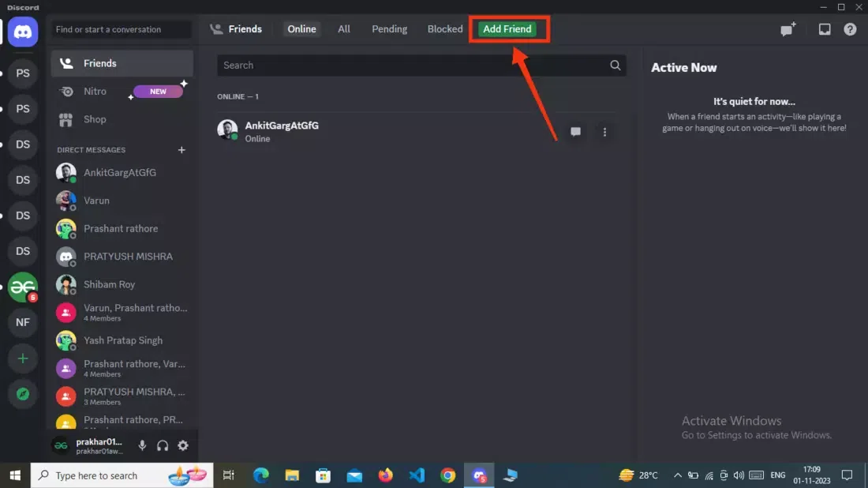Switch to the Online friends tab
The height and width of the screenshot is (488, 868).
pyautogui.click(x=301, y=29)
